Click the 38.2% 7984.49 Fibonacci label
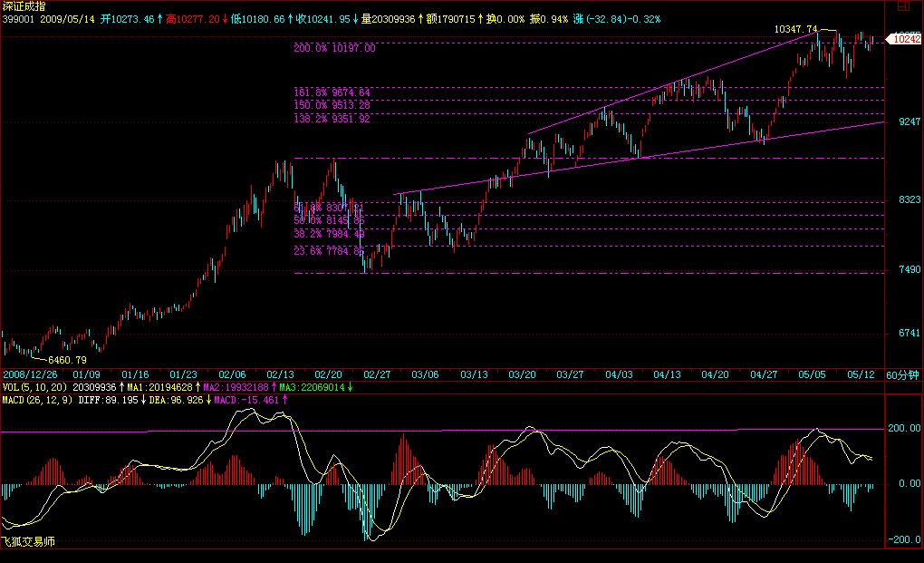The height and width of the screenshot is (563, 924). 329,234
